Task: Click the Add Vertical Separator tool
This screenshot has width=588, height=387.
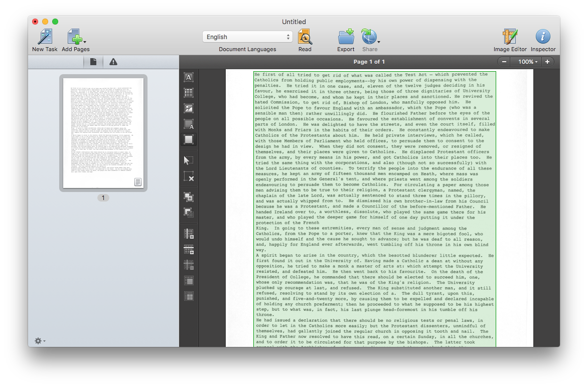Action: pos(189,234)
